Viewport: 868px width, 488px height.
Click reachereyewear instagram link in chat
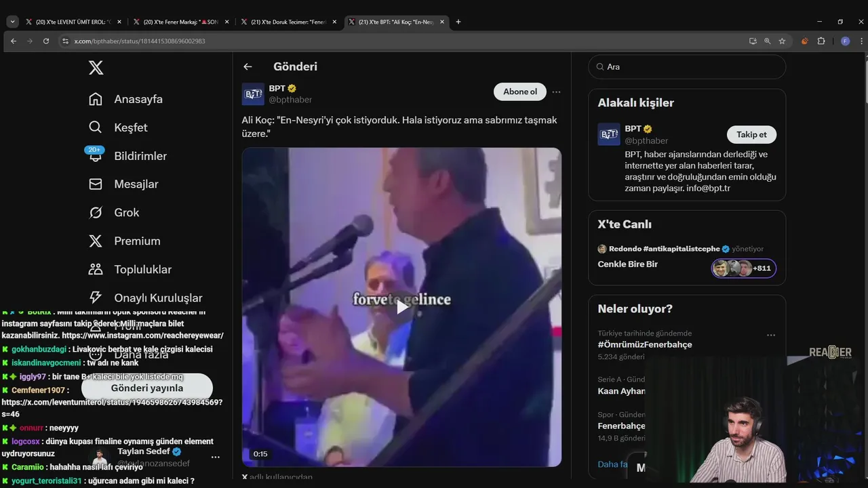pos(142,335)
